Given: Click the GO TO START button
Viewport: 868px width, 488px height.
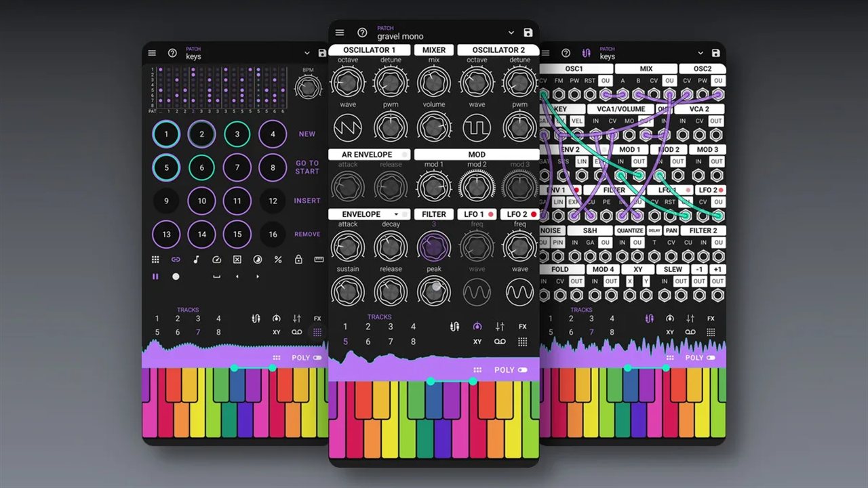Looking at the screenshot, I should point(307,167).
